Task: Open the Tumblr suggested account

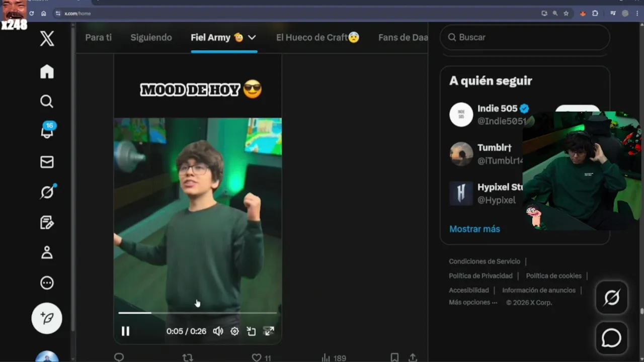Action: click(x=495, y=148)
